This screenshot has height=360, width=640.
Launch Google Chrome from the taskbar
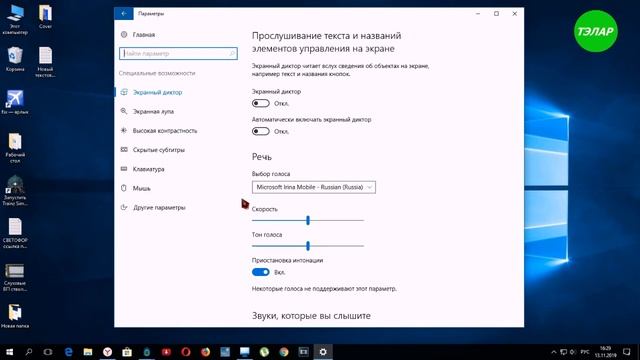(x=284, y=352)
